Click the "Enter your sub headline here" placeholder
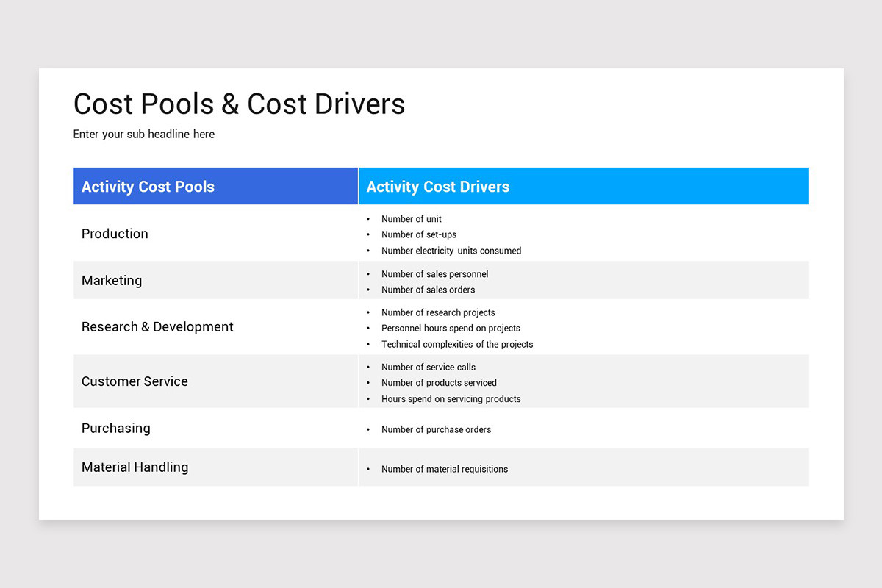This screenshot has height=588, width=882. point(143,134)
